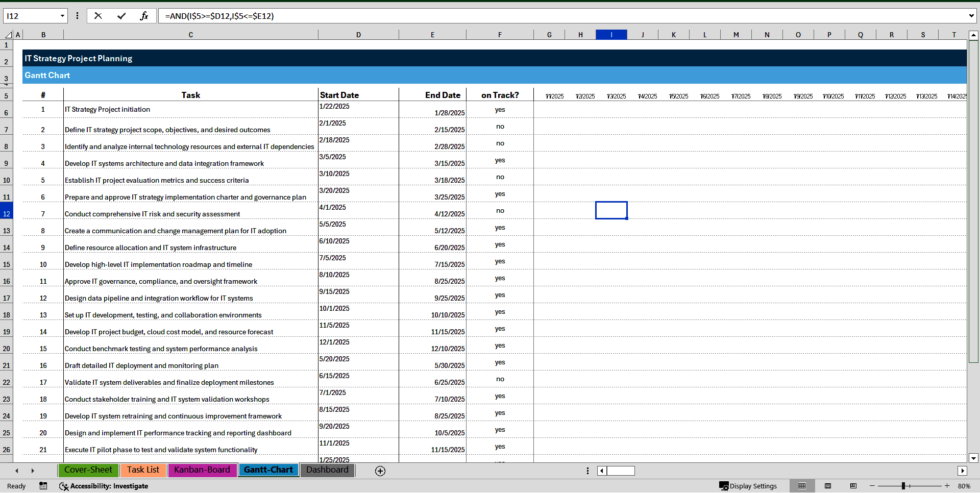
Task: Select the Task List sheet
Action: point(143,470)
